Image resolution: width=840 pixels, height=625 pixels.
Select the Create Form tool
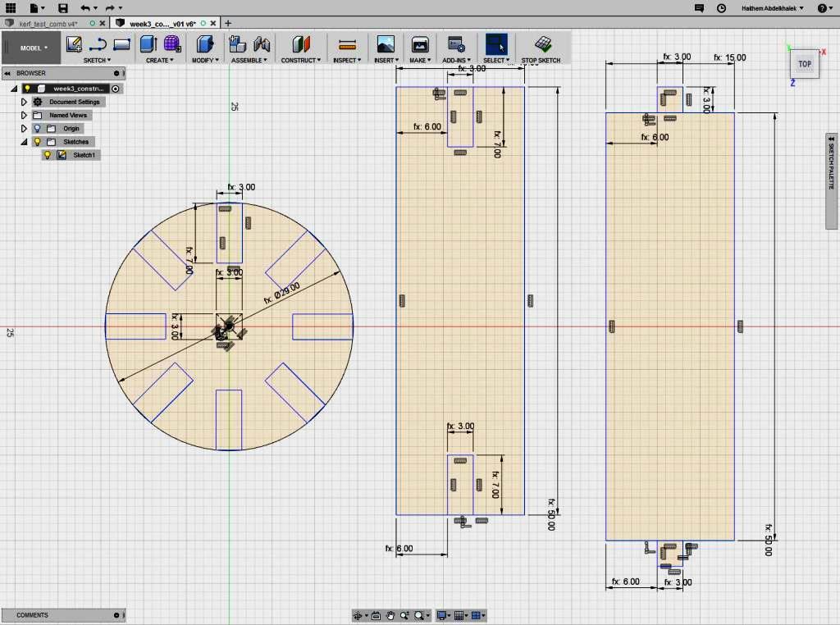coord(172,44)
